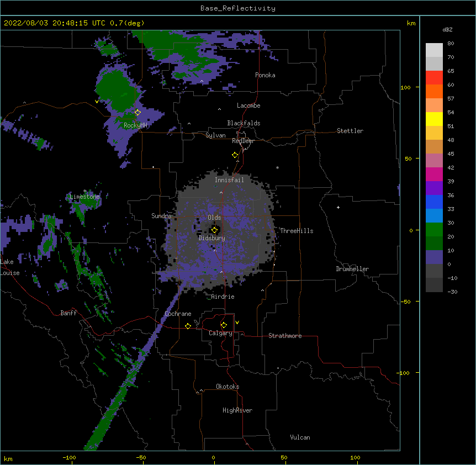
Task: Click the Lake Louise label
Action: coord(10,267)
